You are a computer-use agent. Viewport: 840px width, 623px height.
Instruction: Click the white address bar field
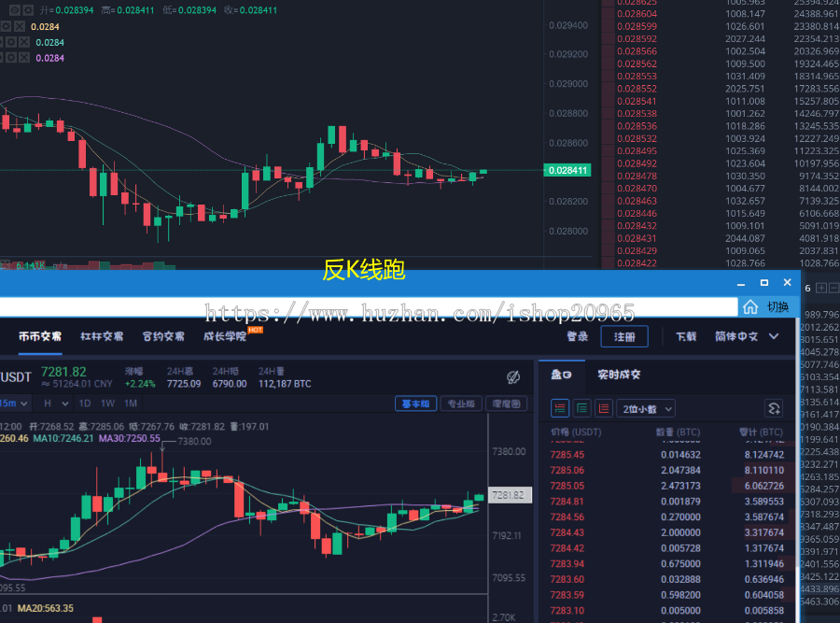pyautogui.click(x=369, y=307)
